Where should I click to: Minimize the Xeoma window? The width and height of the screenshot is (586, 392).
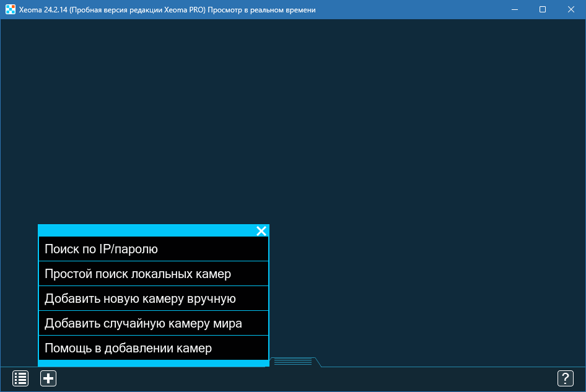[x=515, y=9]
